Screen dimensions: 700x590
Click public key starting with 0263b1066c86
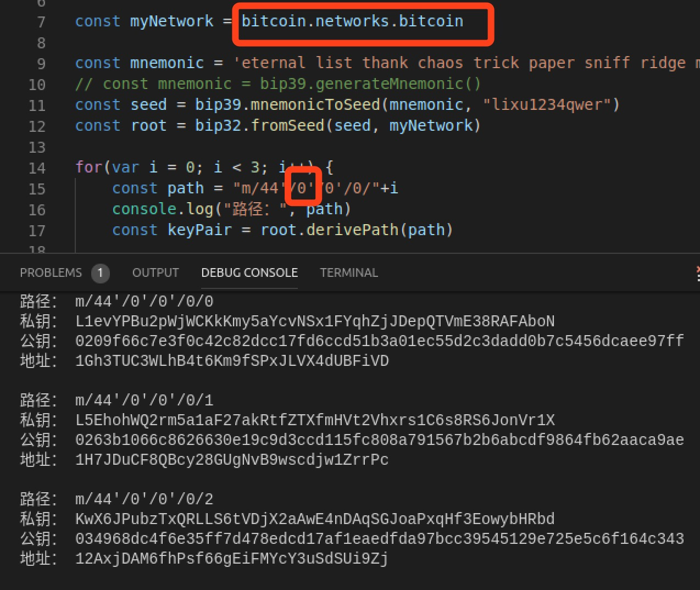pos(380,439)
